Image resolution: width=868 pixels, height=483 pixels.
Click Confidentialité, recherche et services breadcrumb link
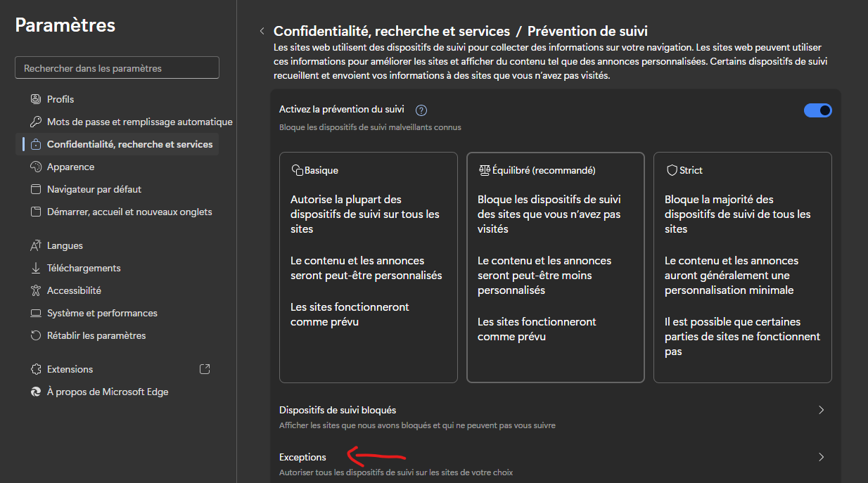click(391, 32)
